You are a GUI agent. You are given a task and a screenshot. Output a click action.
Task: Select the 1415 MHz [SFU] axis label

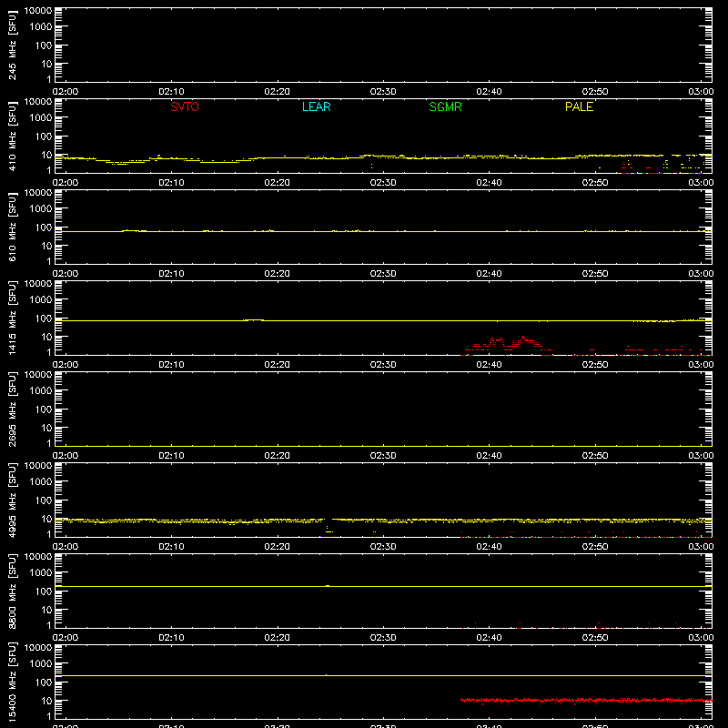click(12, 318)
